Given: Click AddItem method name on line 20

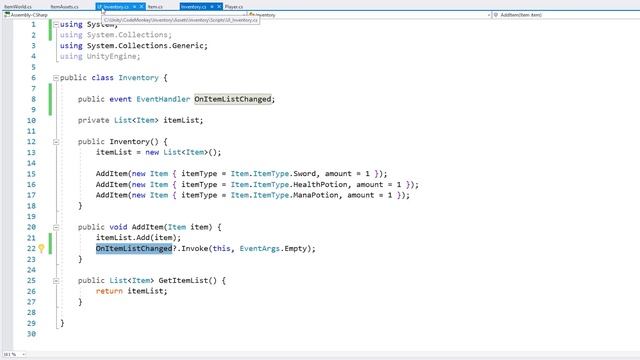Looking at the screenshot, I should pos(148,227).
